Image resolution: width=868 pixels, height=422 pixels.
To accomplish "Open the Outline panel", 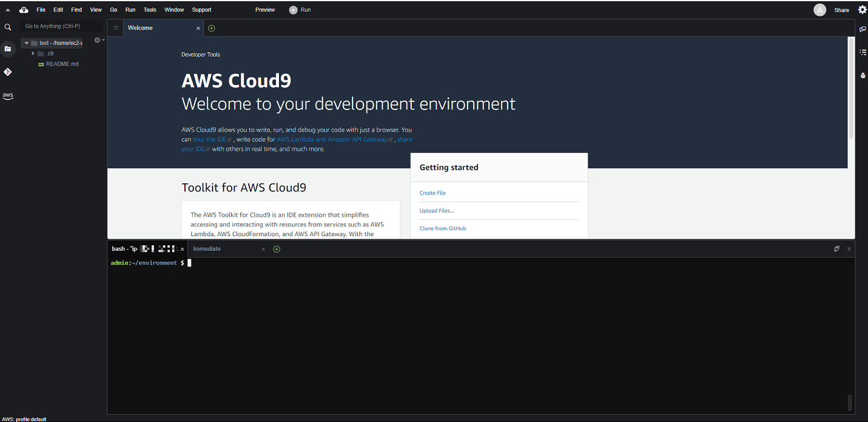I will click(x=863, y=52).
